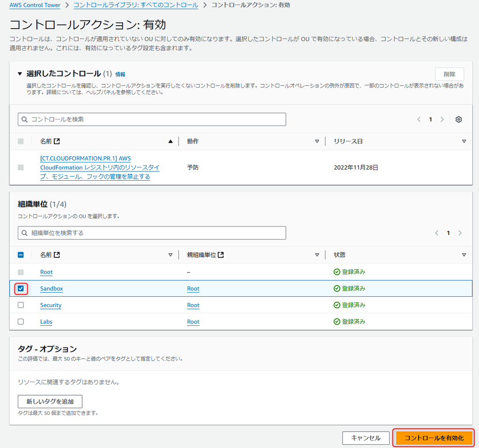This screenshot has height=448, width=479.
Task: Click page number 1 in controls pagination
Action: point(430,119)
